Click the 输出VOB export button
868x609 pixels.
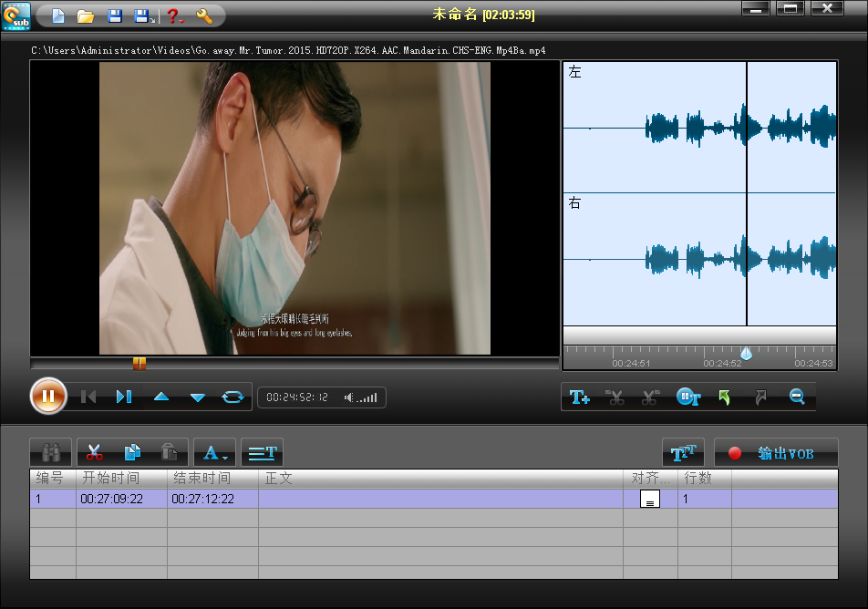pyautogui.click(x=776, y=453)
